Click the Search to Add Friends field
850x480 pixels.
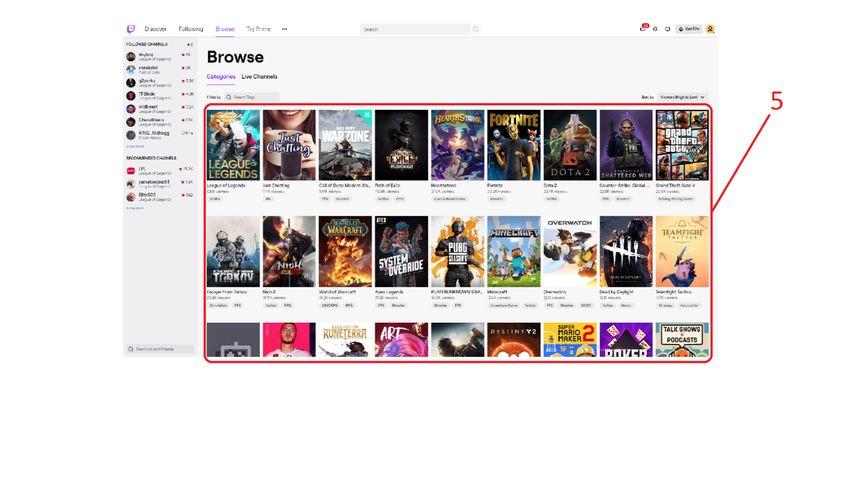click(x=160, y=349)
